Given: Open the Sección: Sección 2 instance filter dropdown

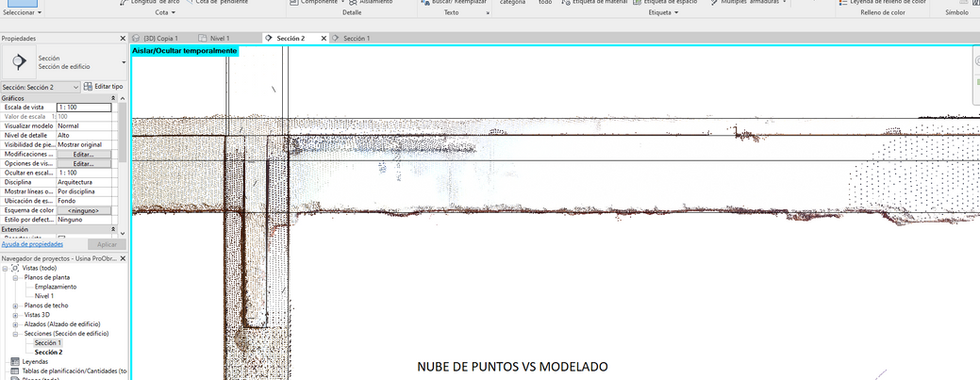Looking at the screenshot, I should [41, 87].
